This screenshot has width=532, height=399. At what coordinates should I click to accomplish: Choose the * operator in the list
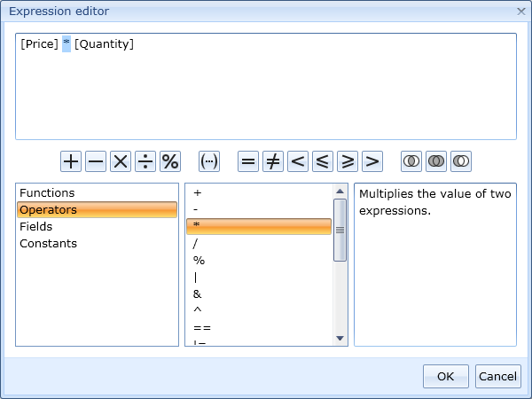coord(259,226)
